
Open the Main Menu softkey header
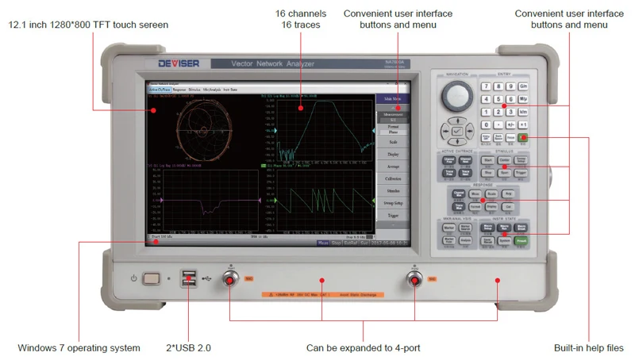(x=393, y=99)
